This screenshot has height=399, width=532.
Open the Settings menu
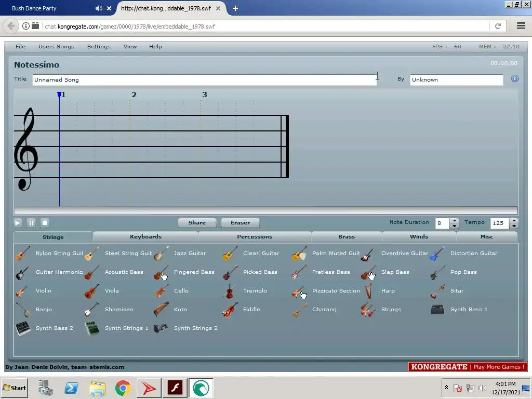[99, 46]
